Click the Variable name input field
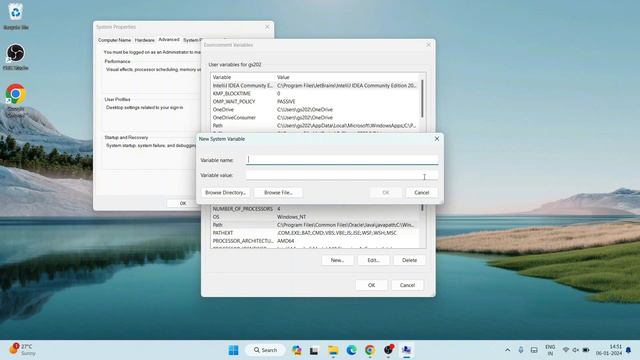Screen dimensions: 640x360 coord(342,160)
